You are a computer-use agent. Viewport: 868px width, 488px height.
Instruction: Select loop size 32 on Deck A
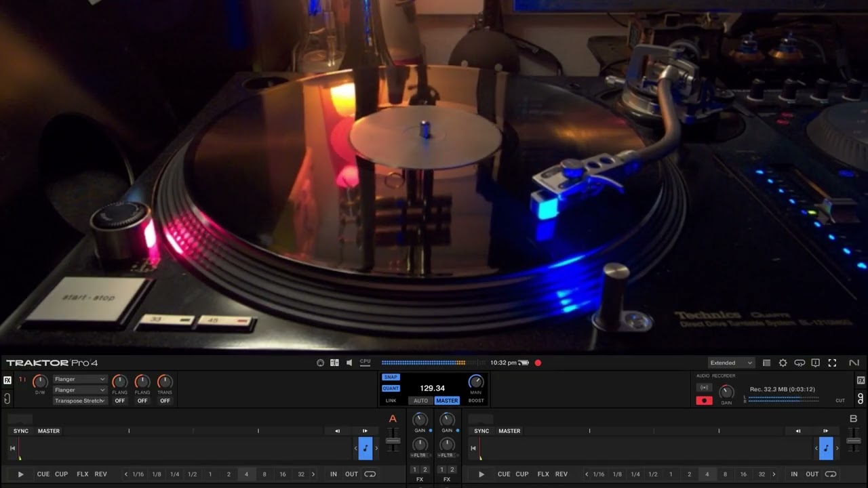click(301, 474)
